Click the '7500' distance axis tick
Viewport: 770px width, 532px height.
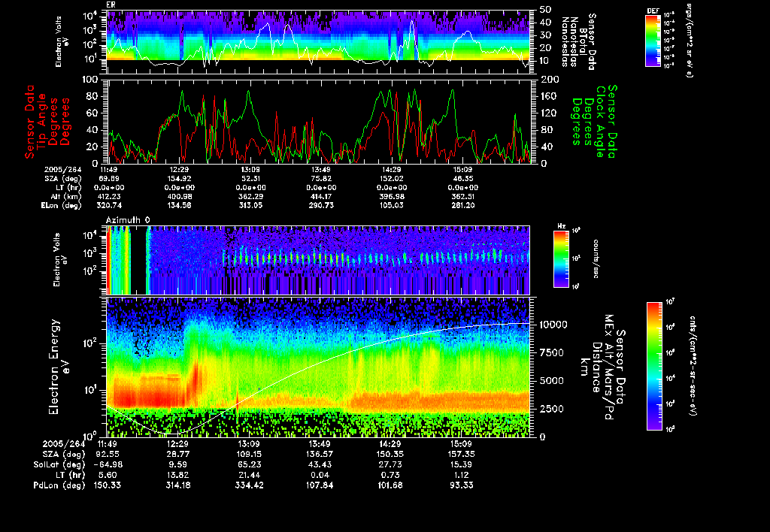(551, 353)
